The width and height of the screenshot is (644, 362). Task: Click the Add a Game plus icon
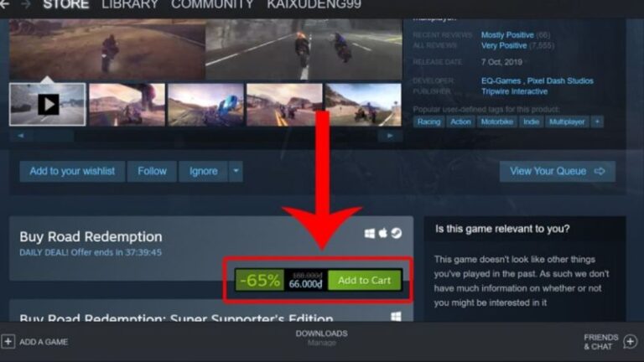pos(8,342)
